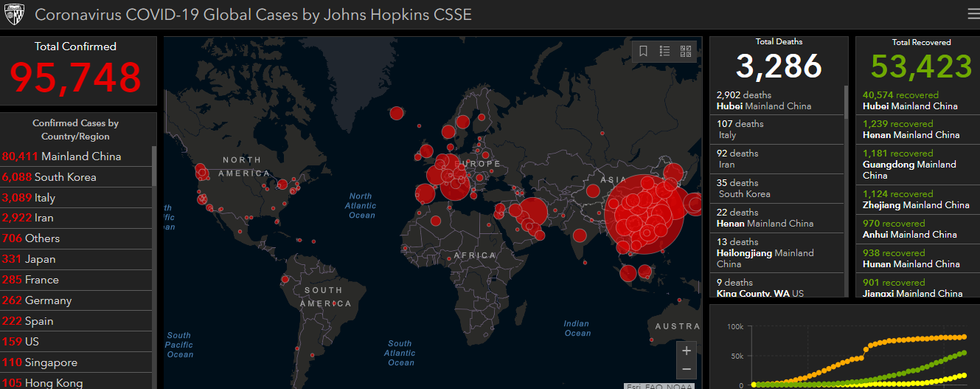Image resolution: width=980 pixels, height=389 pixels.
Task: Click the dashboard title text
Action: tap(253, 15)
